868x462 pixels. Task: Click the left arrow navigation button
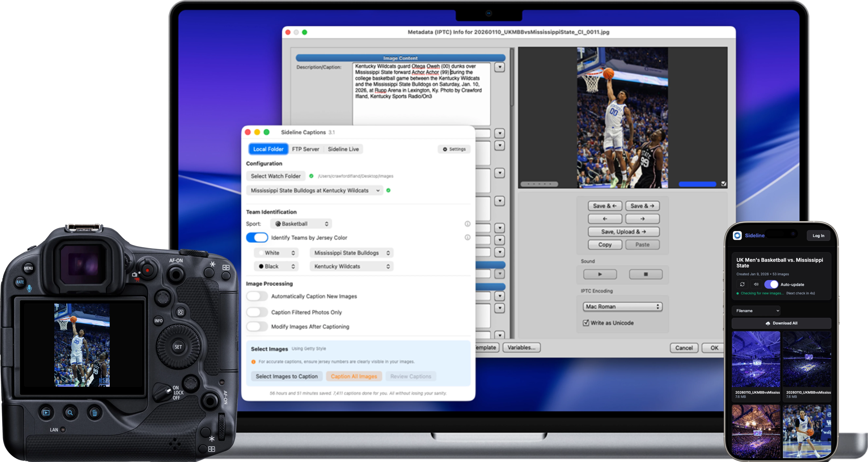605,218
